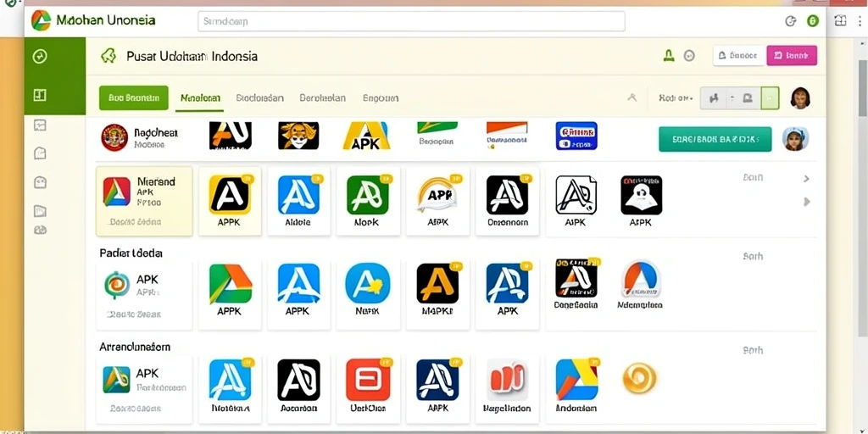Click the green bell icon in header
The image size is (868, 434).
click(x=669, y=55)
